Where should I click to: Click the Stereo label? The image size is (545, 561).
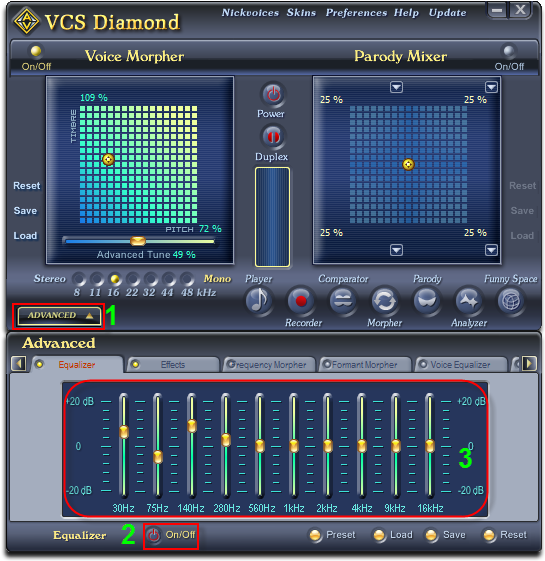(x=50, y=279)
